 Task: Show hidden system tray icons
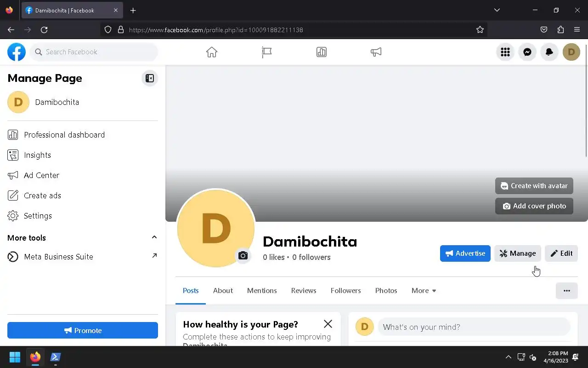(x=508, y=357)
